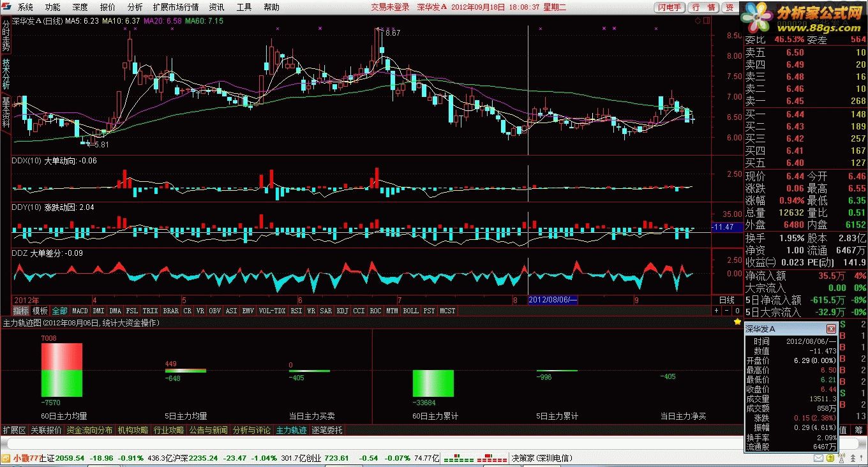Image resolution: width=868 pixels, height=467 pixels.
Task: Select the SAR indicator
Action: point(325,311)
